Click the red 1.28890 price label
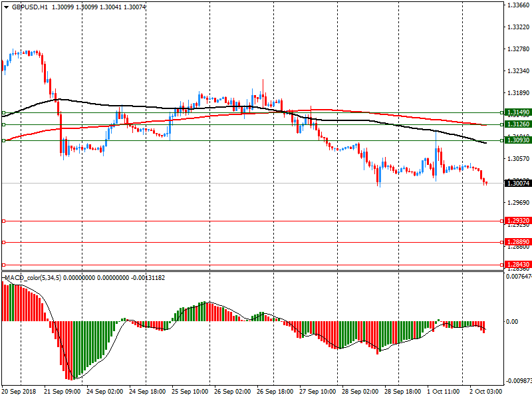 (x=517, y=242)
